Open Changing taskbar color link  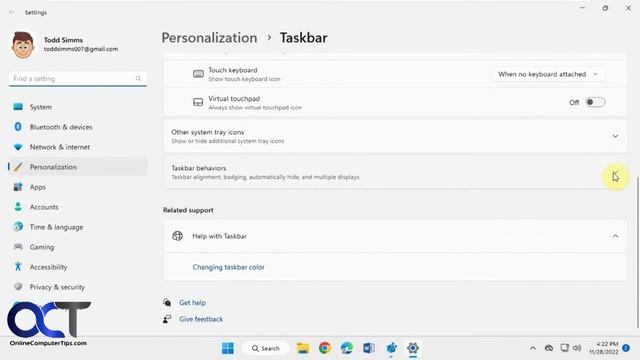click(x=229, y=267)
